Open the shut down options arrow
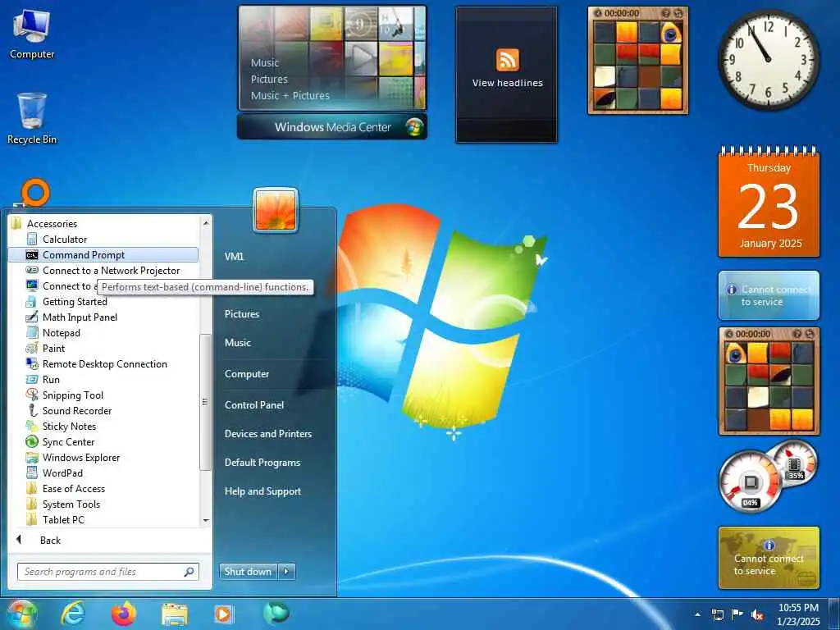This screenshot has width=840, height=630. [286, 572]
